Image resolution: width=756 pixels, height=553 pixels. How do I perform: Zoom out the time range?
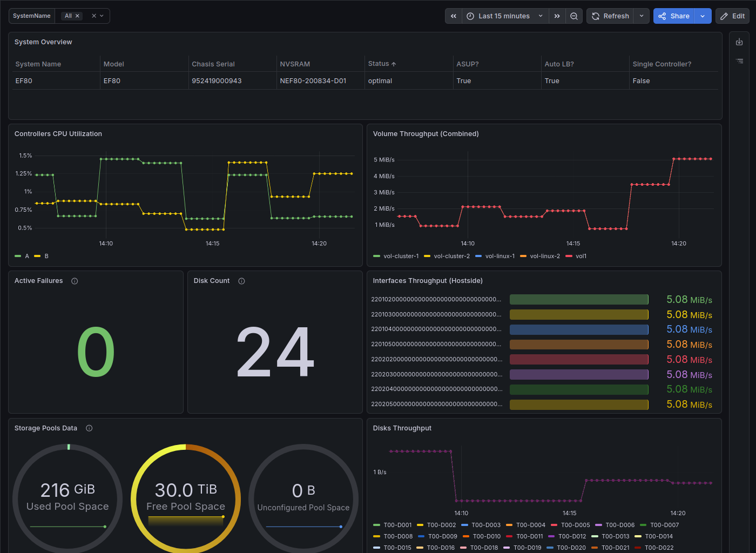pyautogui.click(x=574, y=16)
